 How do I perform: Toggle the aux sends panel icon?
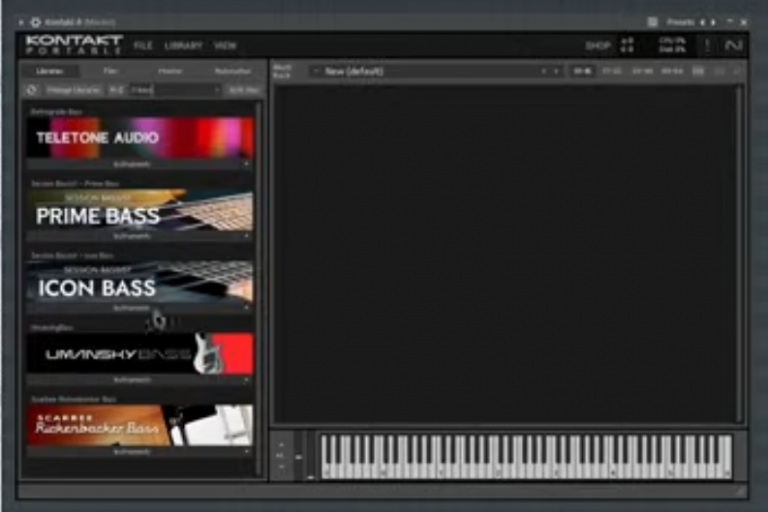tap(698, 72)
